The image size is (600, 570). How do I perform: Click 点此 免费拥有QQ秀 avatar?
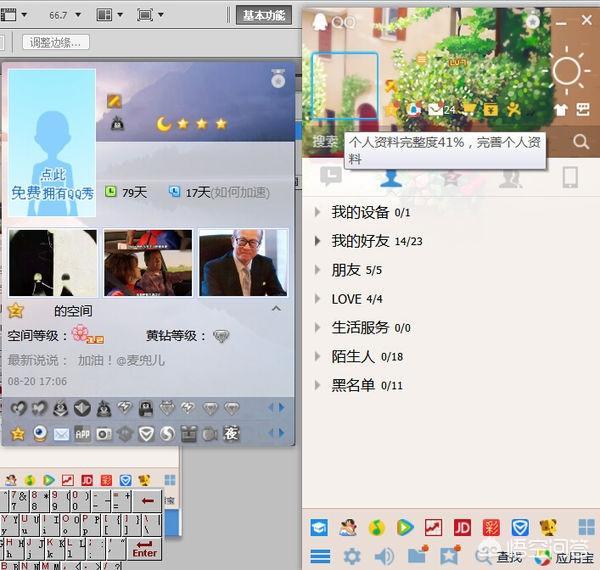(52, 142)
